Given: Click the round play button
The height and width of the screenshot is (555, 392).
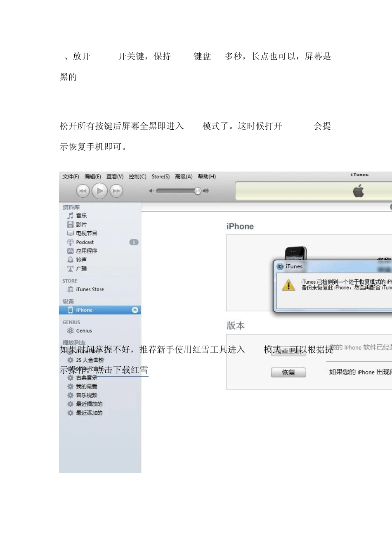Looking at the screenshot, I should [99, 191].
